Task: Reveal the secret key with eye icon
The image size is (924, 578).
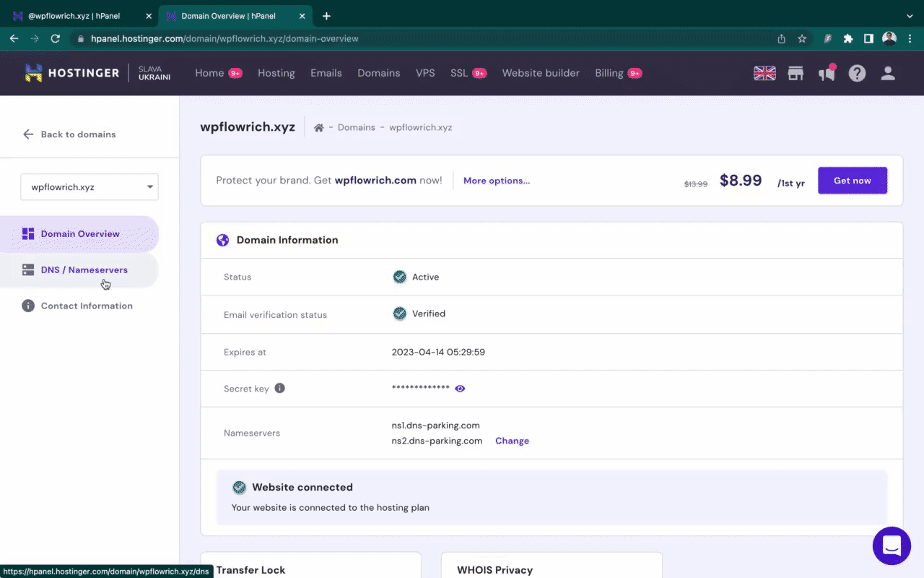Action: point(460,389)
